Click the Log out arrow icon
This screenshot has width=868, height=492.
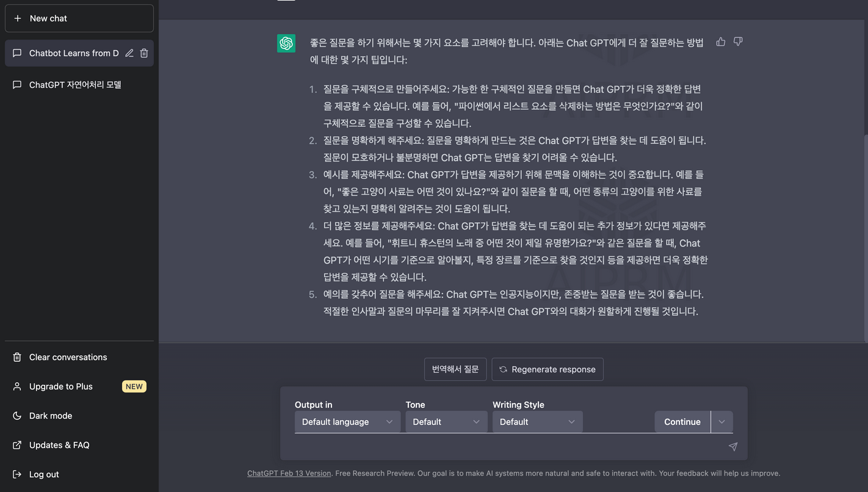(17, 474)
